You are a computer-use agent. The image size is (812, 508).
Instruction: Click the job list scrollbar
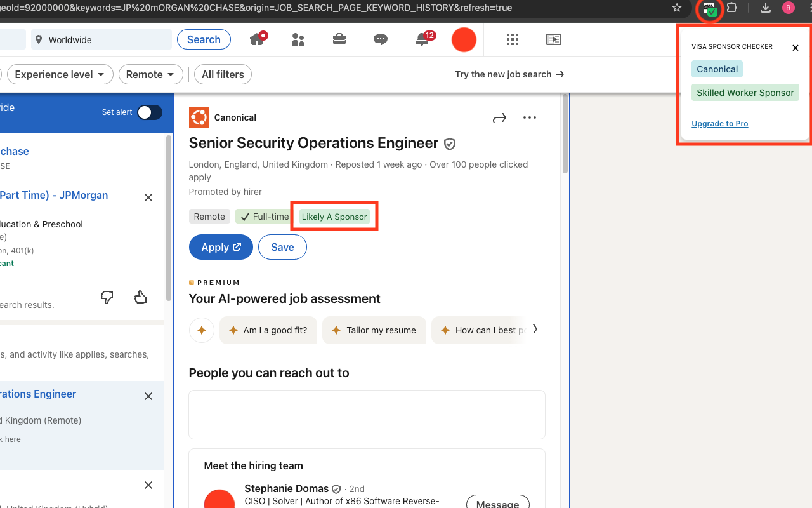click(168, 217)
